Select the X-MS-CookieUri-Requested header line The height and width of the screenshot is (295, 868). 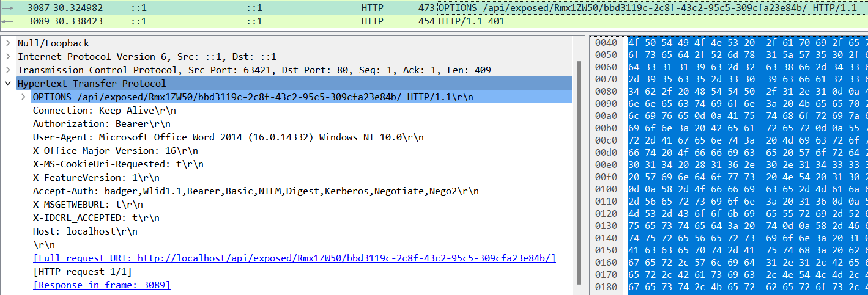[x=119, y=164]
